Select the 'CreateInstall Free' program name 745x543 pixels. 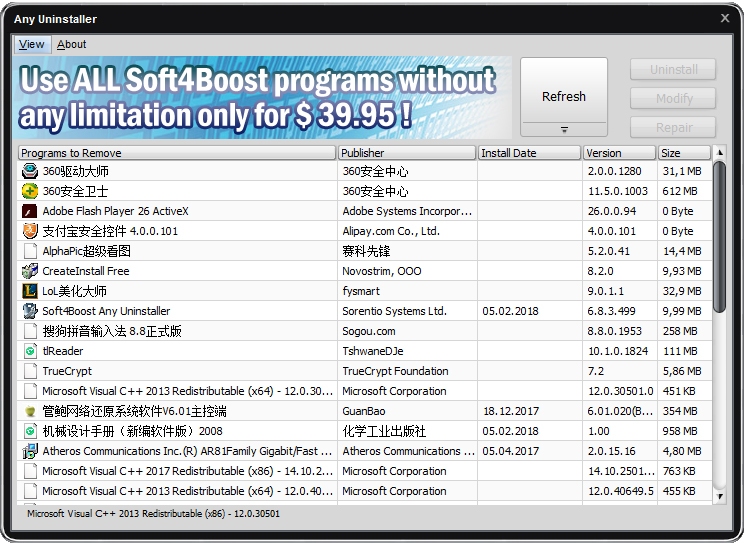tap(86, 271)
